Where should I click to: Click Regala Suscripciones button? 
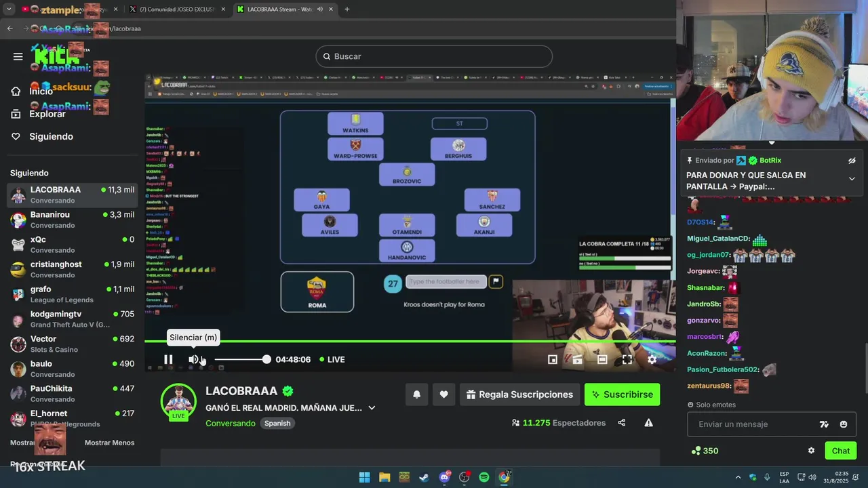pyautogui.click(x=520, y=394)
